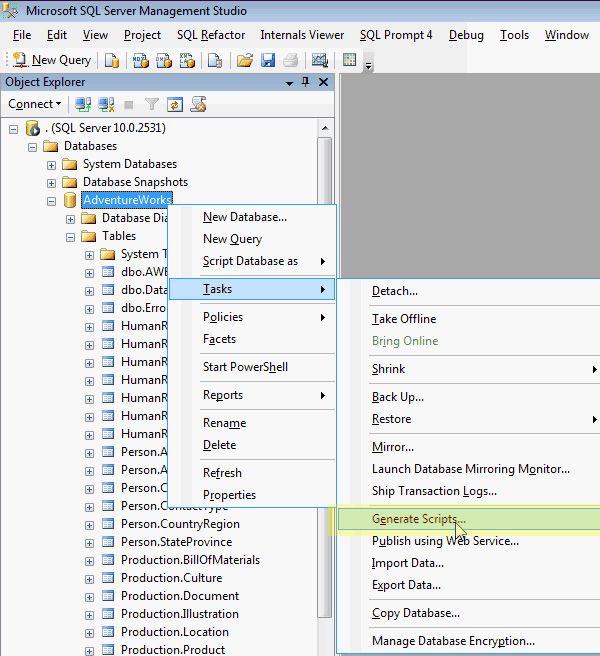Select the AdventureWorks database cylinder icon
This screenshot has width=600, height=656.
click(69, 200)
